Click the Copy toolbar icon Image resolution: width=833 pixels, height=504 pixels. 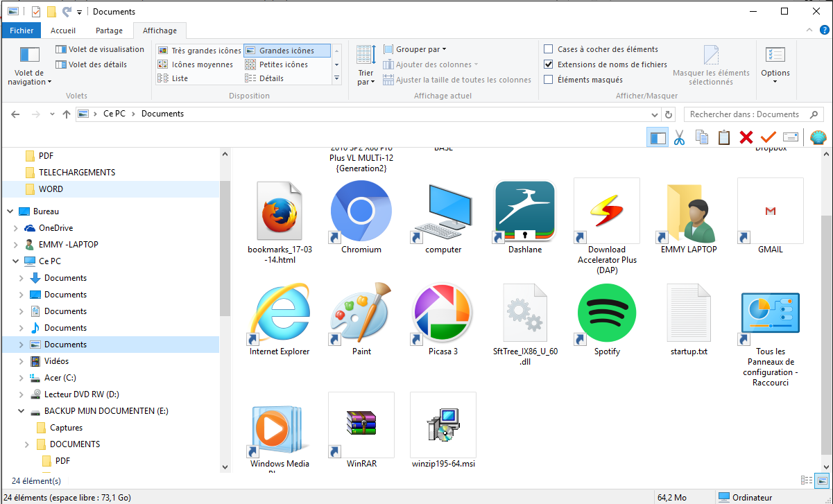coord(701,137)
